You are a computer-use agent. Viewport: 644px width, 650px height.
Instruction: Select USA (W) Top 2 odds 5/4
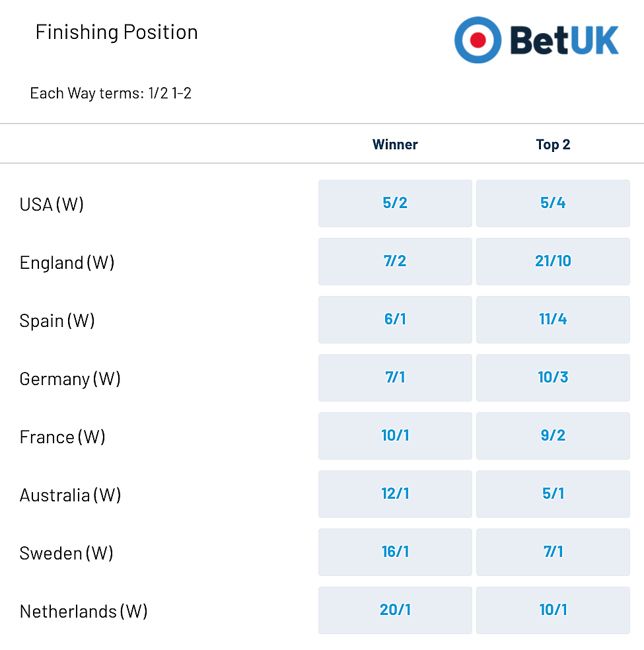553,203
